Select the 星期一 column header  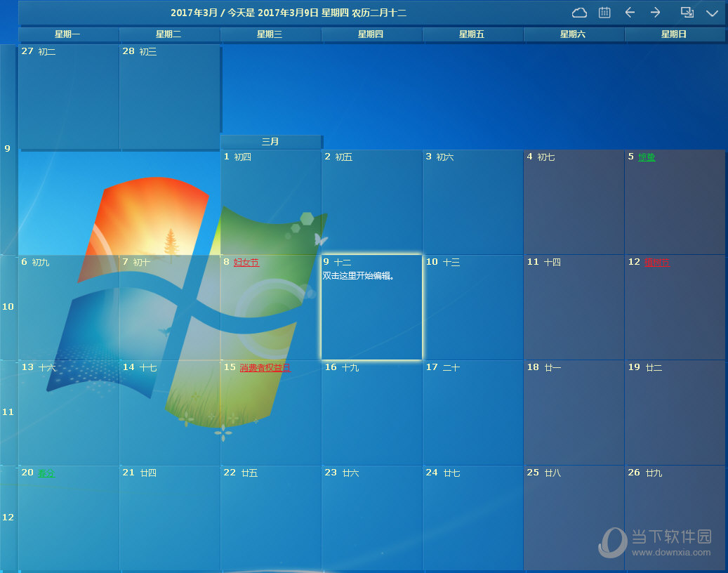pyautogui.click(x=68, y=34)
